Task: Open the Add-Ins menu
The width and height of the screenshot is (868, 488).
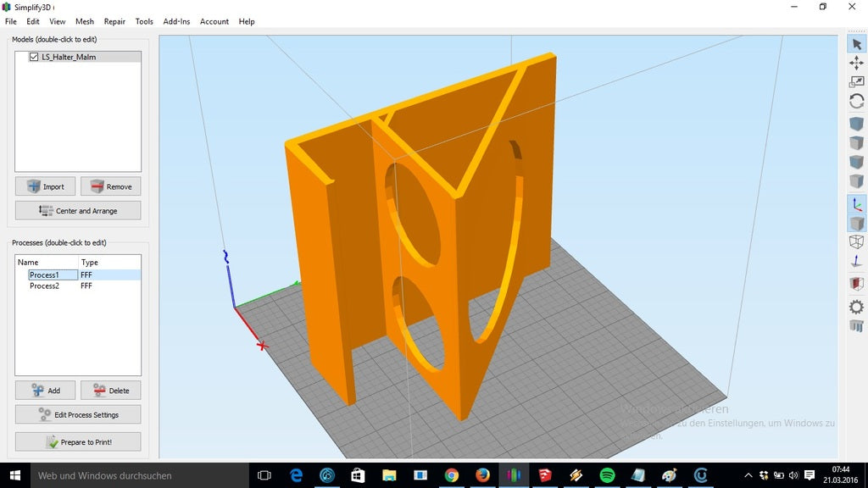Action: pyautogui.click(x=176, y=21)
